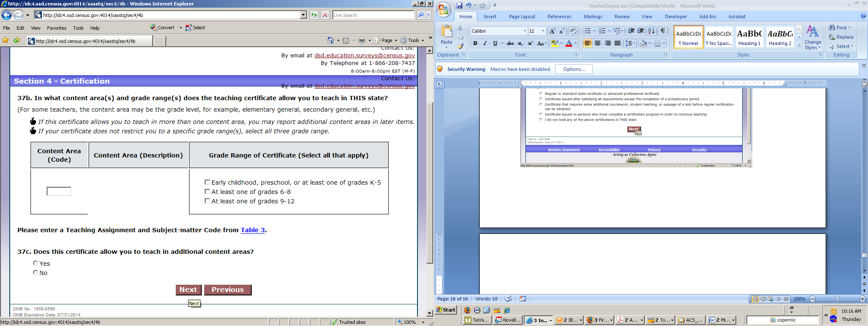Viewport: 868px width, 326px height.
Task: Click the Word zoom slider handle
Action: (x=837, y=299)
